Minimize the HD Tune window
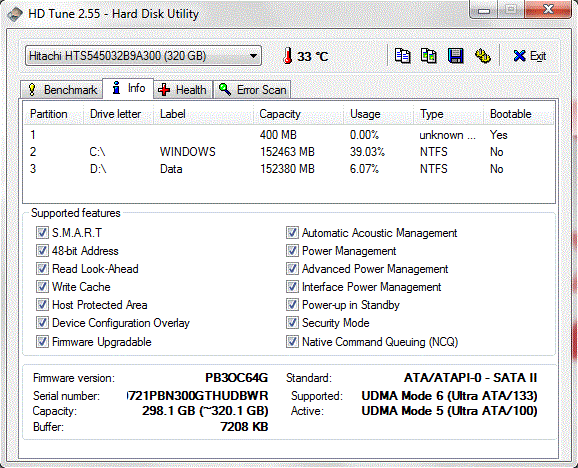Image resolution: width=578 pixels, height=468 pixels. [x=484, y=10]
